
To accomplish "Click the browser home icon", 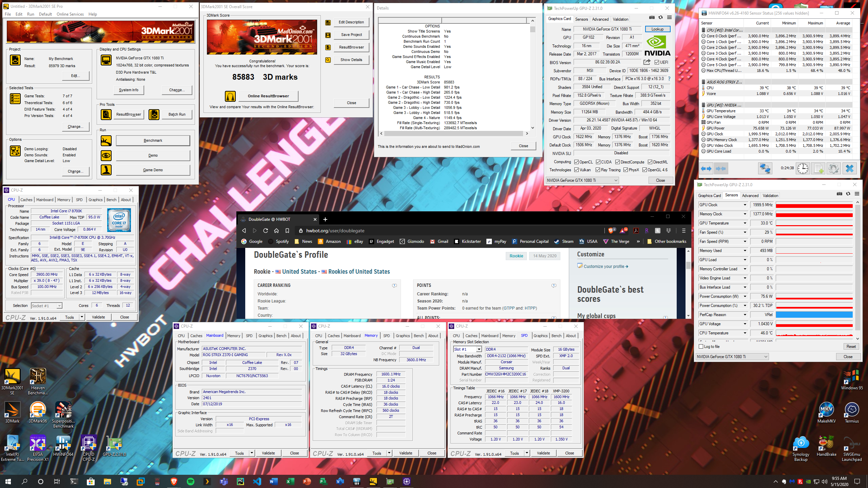I will tap(276, 231).
